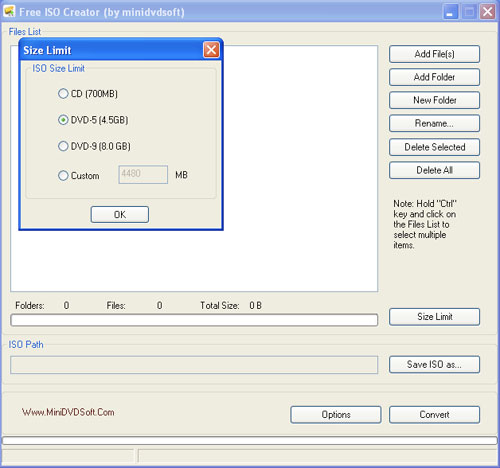Start conversion with the Convert button
Image resolution: width=500 pixels, height=468 pixels.
click(x=434, y=415)
